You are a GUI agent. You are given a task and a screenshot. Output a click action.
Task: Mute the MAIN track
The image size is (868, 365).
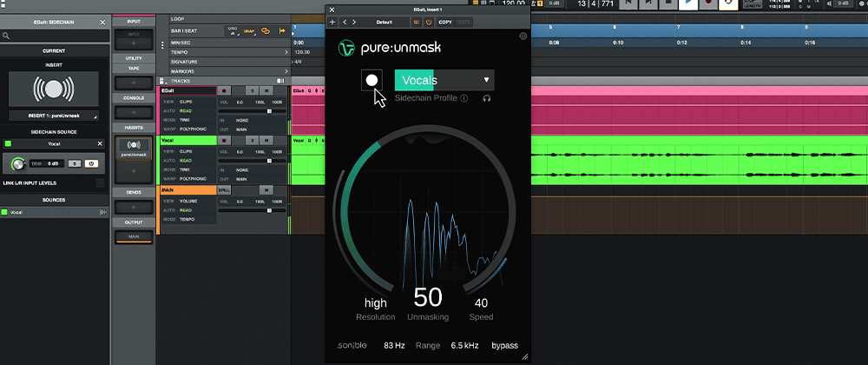266,190
